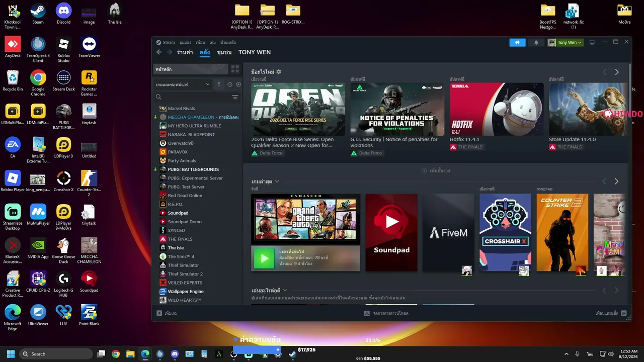The height and width of the screenshot is (362, 644).
Task: Sort the game list with the up arrow
Action: [x=219, y=84]
